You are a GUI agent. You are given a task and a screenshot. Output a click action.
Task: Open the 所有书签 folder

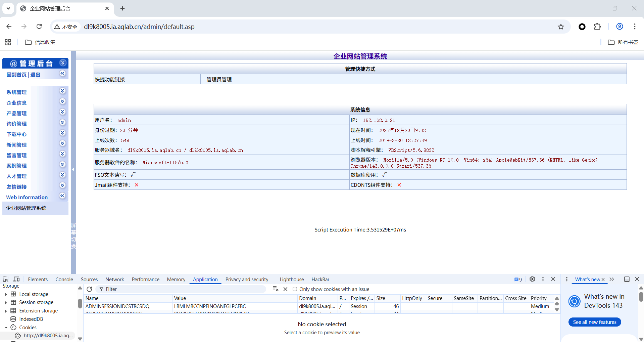623,42
